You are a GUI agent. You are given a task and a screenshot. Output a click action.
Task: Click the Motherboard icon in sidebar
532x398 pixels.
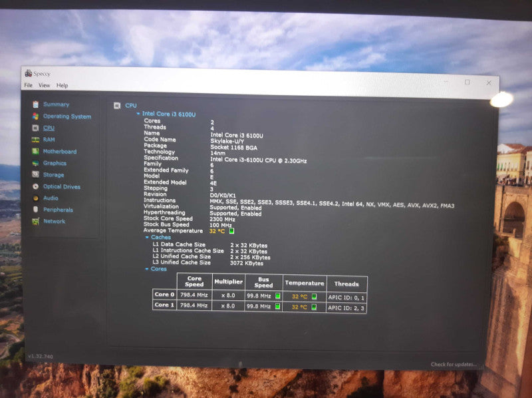click(x=35, y=151)
